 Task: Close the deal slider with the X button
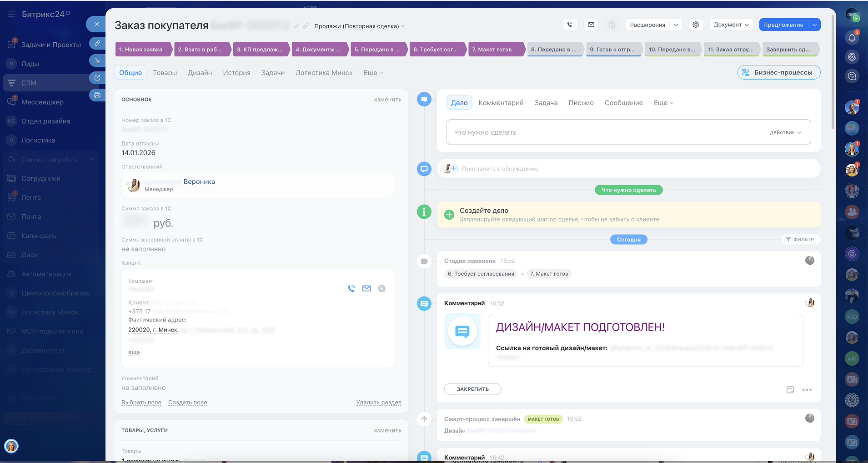click(96, 24)
